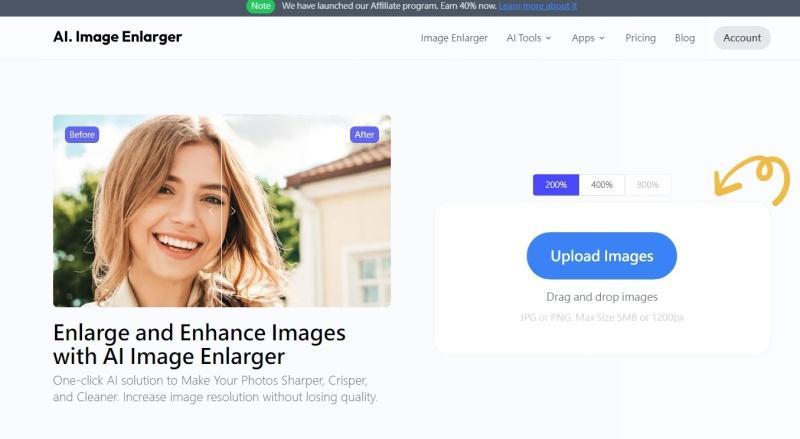Select the 400% enlargement option
Screen dimensions: 800x439
coord(602,185)
